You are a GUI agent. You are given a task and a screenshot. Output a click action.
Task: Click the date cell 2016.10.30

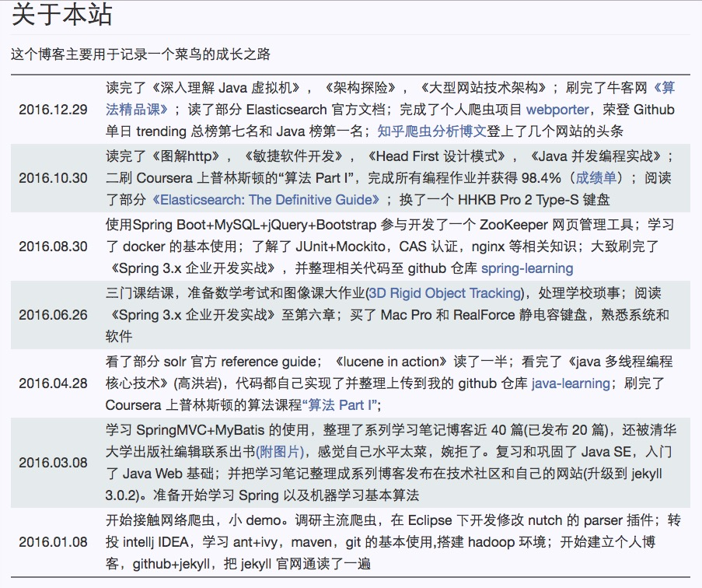[53, 178]
